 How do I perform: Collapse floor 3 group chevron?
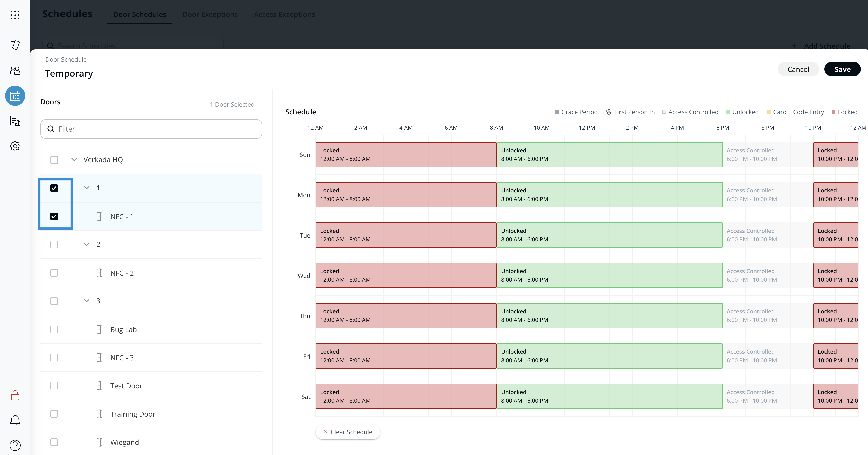pyautogui.click(x=87, y=301)
